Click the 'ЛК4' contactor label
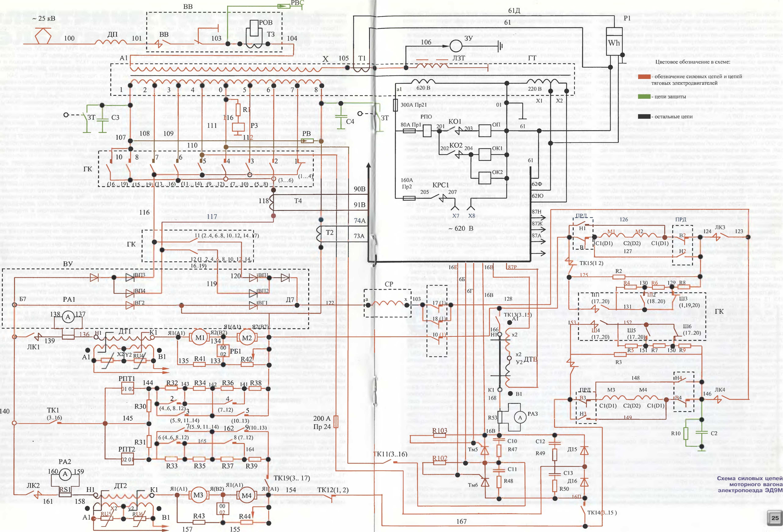Image resolution: width=783 pixels, height=532 pixels. coord(720,390)
